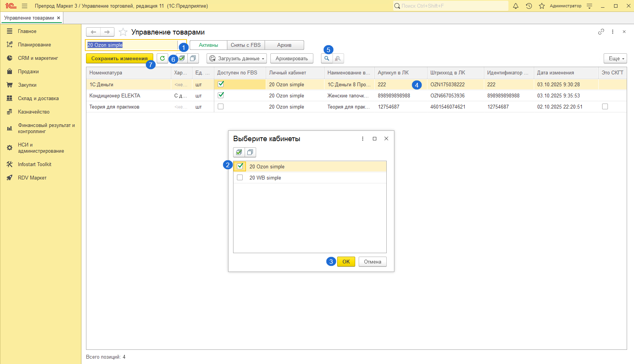Click Сохранить изменения button
This screenshot has height=364, width=634.
pyautogui.click(x=119, y=58)
